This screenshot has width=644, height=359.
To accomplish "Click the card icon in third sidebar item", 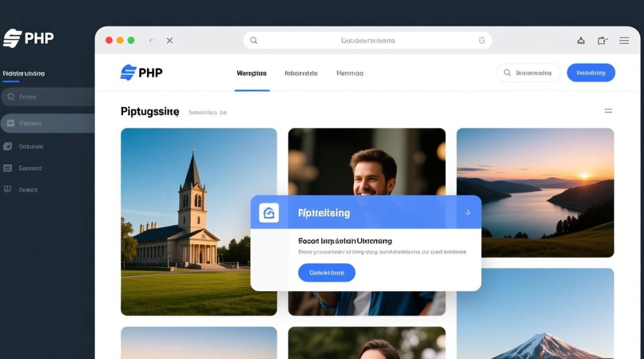I will tap(8, 168).
